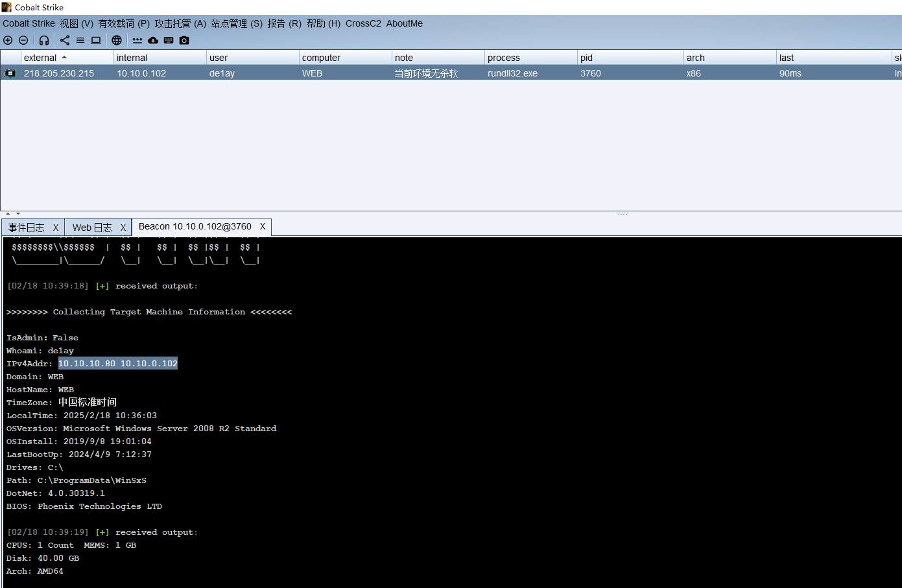Switch to the 事件日志 tab
The width and height of the screenshot is (902, 588).
click(x=27, y=228)
